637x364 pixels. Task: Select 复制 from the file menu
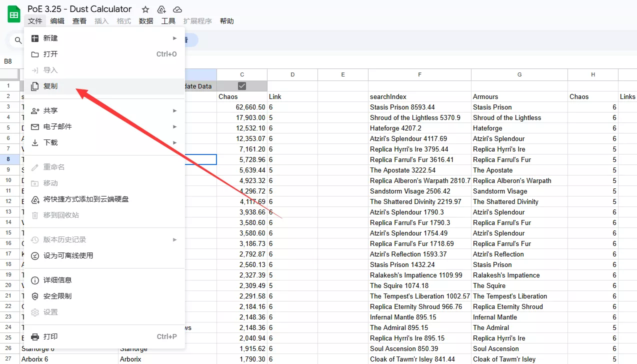click(x=50, y=86)
